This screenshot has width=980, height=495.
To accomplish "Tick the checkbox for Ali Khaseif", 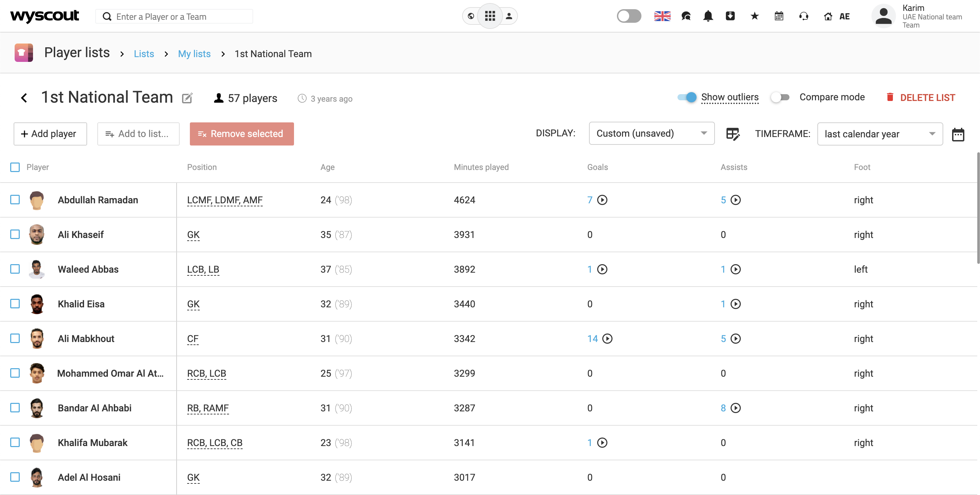I will point(15,235).
